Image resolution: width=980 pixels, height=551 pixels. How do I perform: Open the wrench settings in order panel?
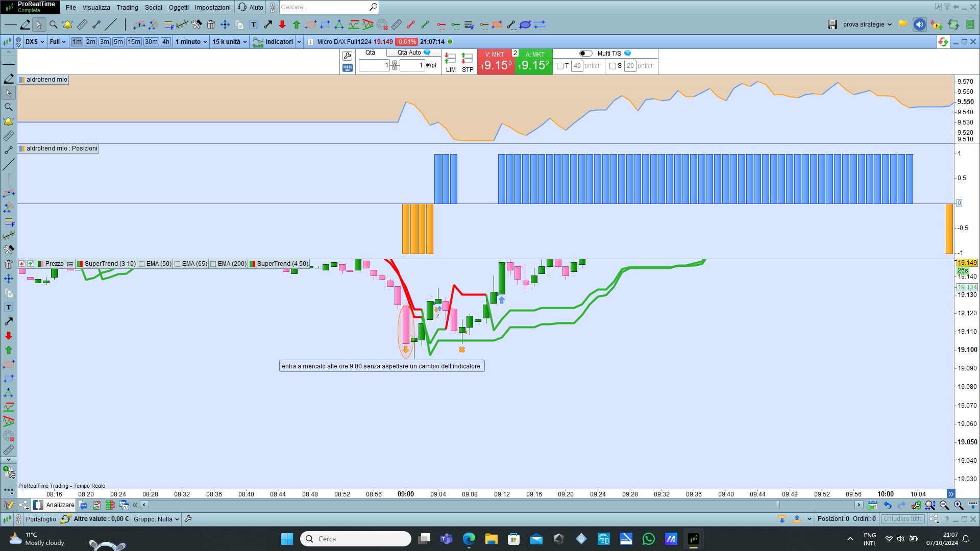[x=348, y=56]
